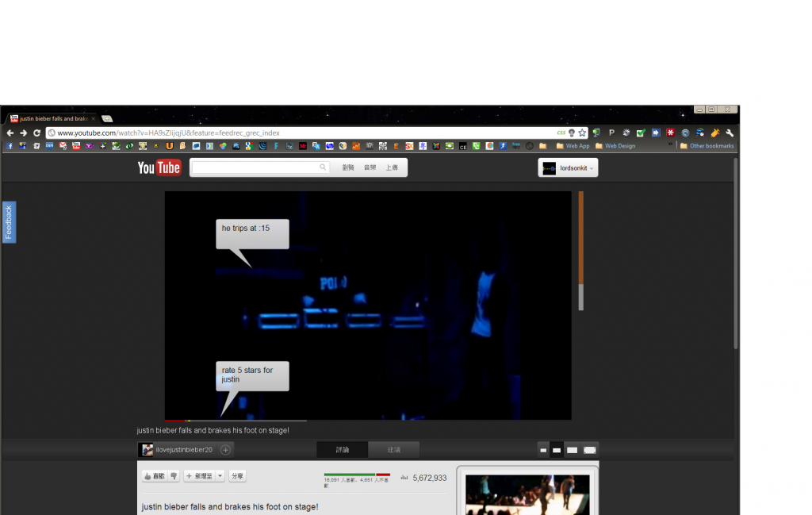
Task: Click the orange E bookmark icon
Action: (x=396, y=146)
